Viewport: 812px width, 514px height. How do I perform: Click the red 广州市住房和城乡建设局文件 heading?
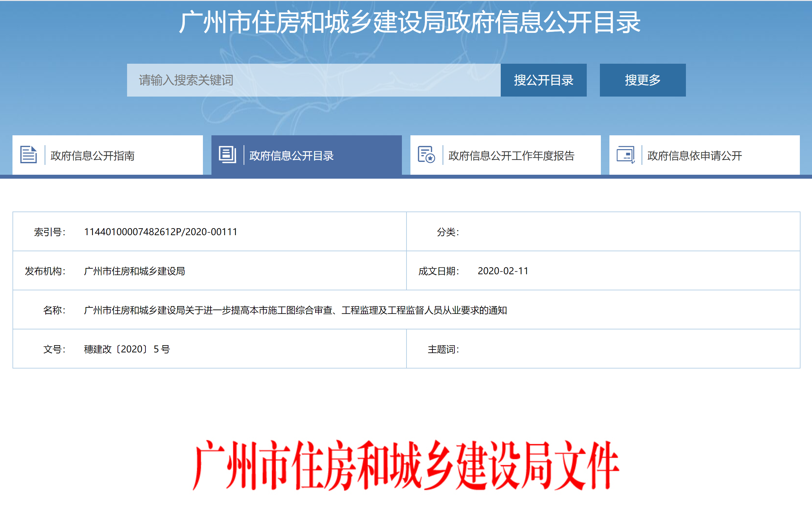tap(406, 465)
